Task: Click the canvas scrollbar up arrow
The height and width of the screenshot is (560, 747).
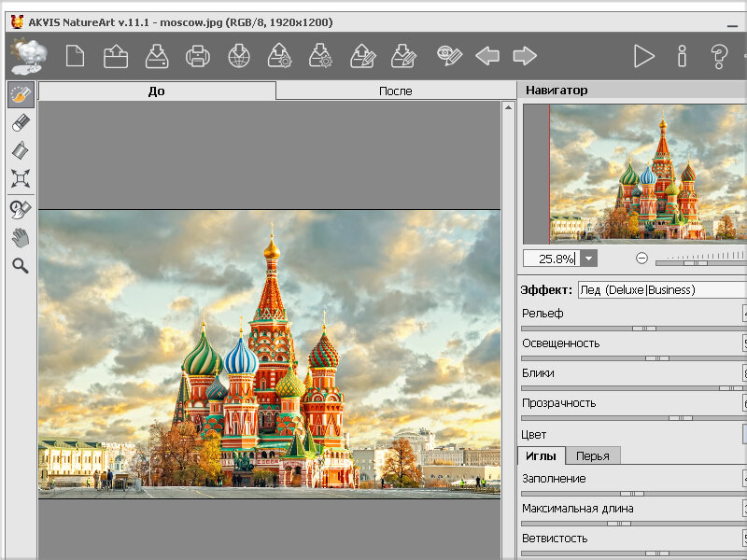Action: (508, 107)
